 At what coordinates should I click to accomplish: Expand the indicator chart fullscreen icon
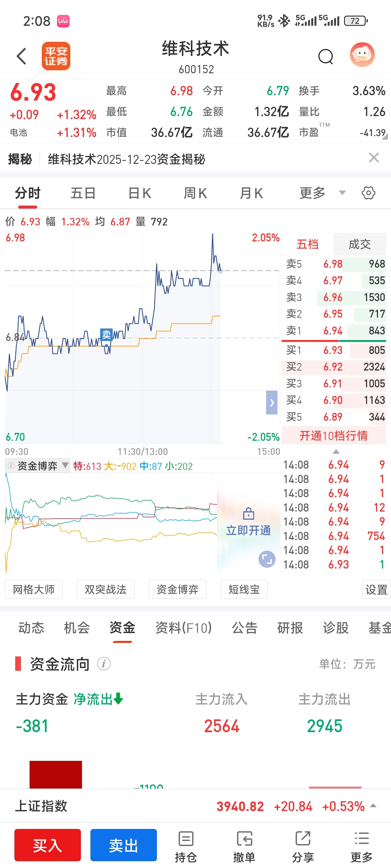point(267,559)
